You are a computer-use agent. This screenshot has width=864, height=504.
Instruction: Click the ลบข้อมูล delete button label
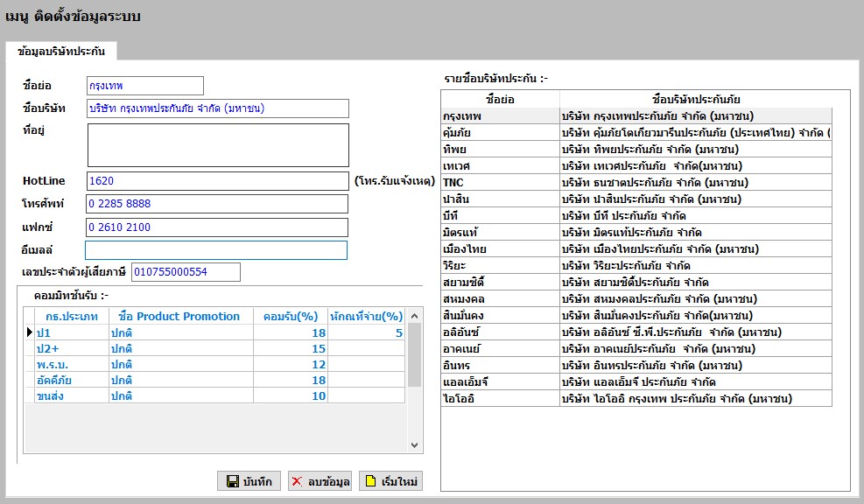pyautogui.click(x=328, y=482)
